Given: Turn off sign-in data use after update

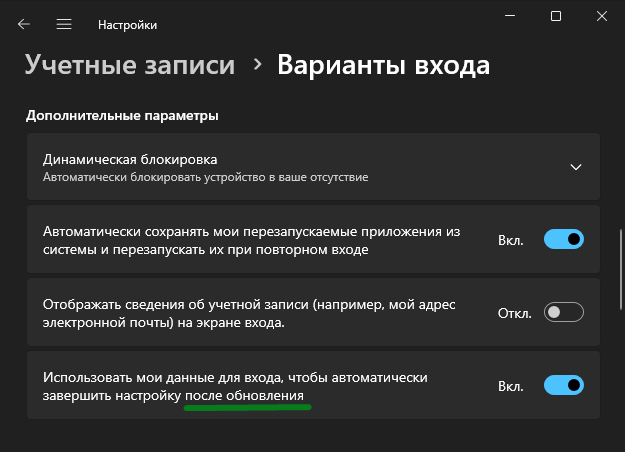Looking at the screenshot, I should tap(564, 385).
